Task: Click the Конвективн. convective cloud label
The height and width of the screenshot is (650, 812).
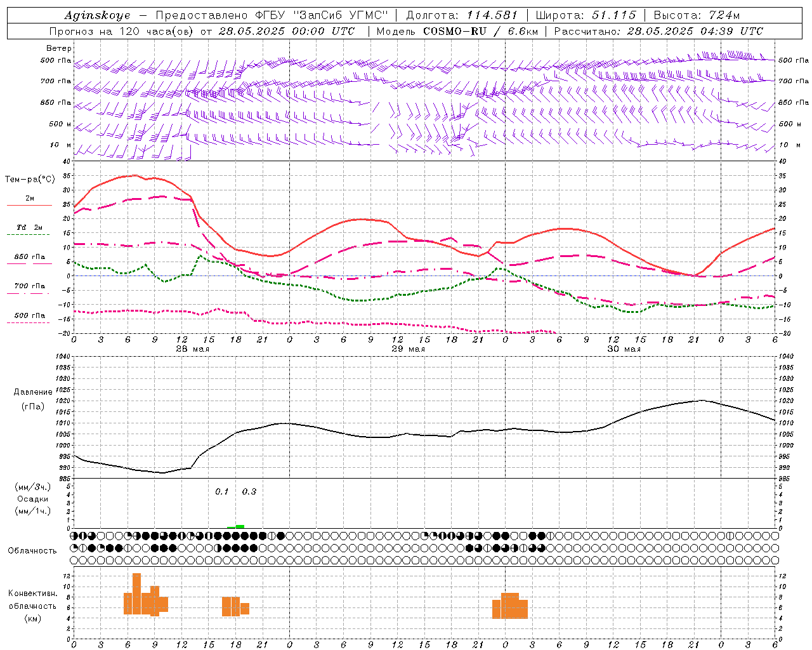Action: coord(33,594)
